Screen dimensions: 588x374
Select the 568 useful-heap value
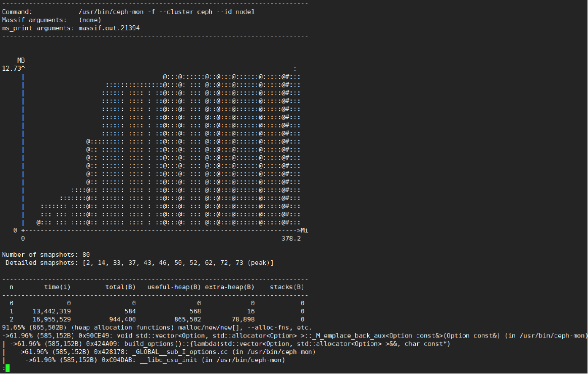coord(195,311)
